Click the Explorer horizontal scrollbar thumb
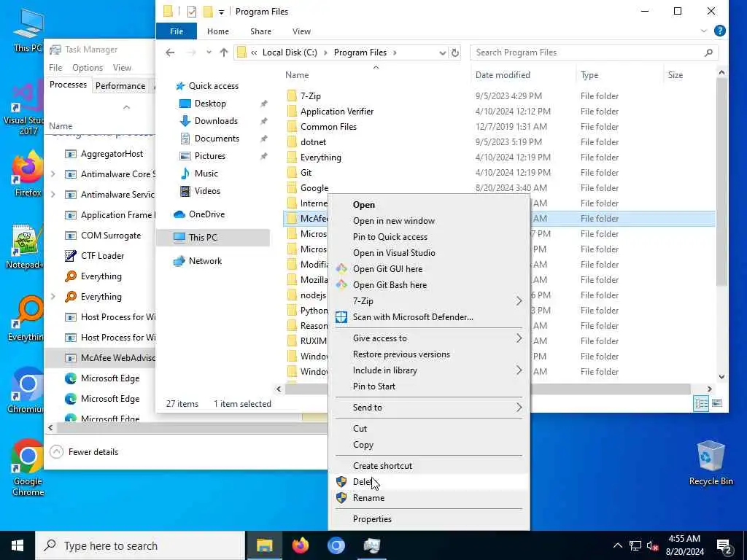This screenshot has height=560, width=747. pos(487,389)
